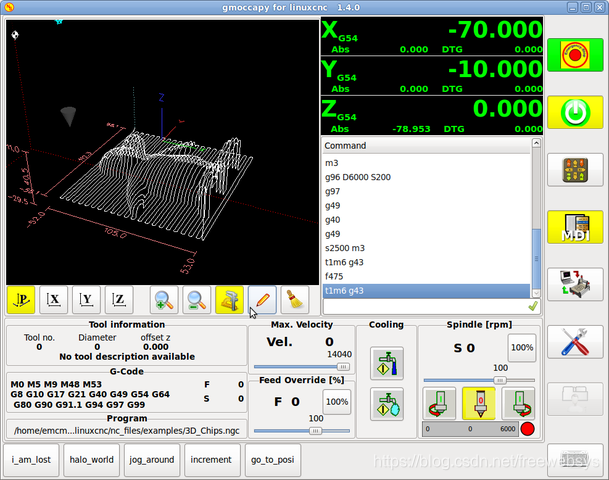Zoom in the toolpath preview
Screen dimensions: 609x480
(x=164, y=300)
